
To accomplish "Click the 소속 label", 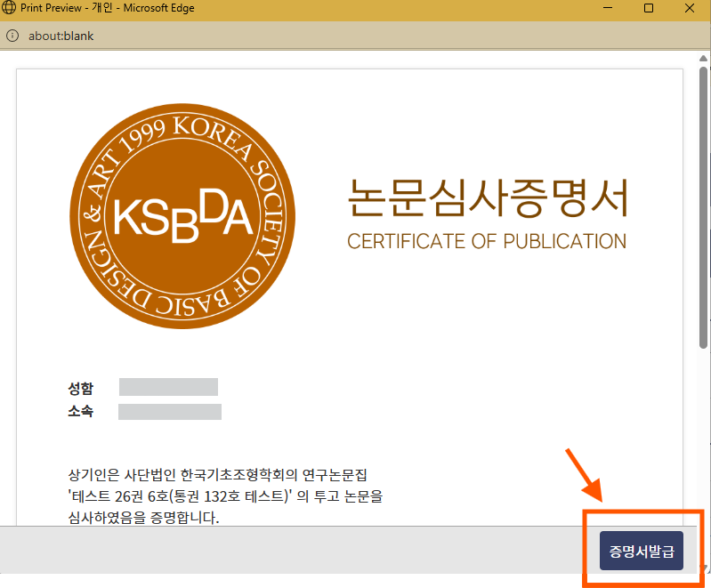I will (80, 411).
